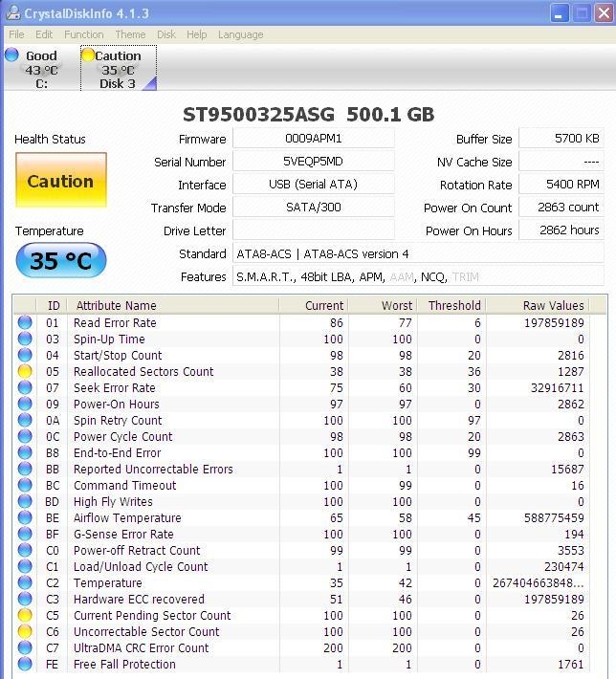Click the empty Drive Letter field
Screen dimensions: 616x679
pos(313,230)
